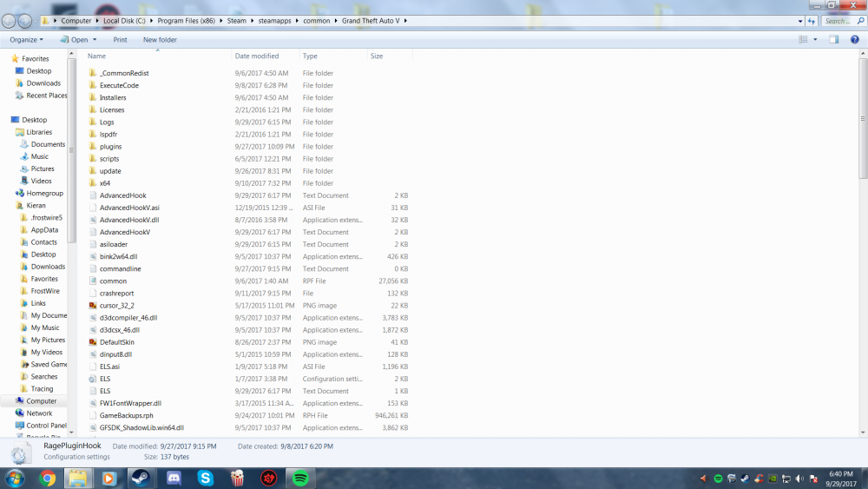Screen dimensions: 868x489
Task: Show the system clock and date
Action: pos(841,479)
